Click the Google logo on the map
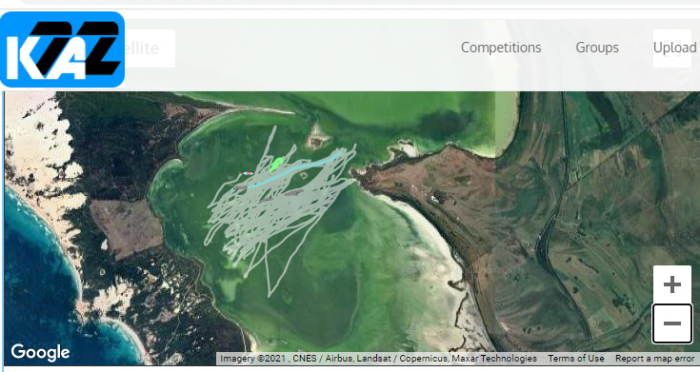Screen dimensions: 700x372 point(40,352)
